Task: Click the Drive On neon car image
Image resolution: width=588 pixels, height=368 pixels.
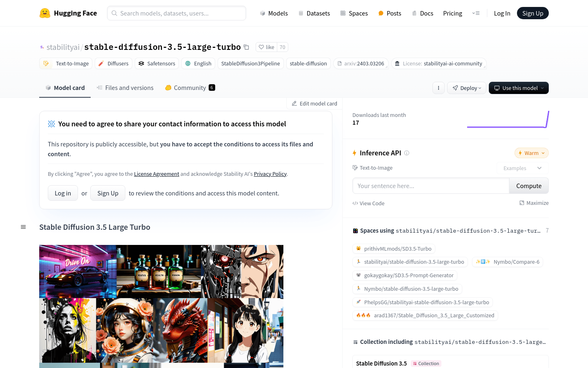Action: click(x=78, y=272)
